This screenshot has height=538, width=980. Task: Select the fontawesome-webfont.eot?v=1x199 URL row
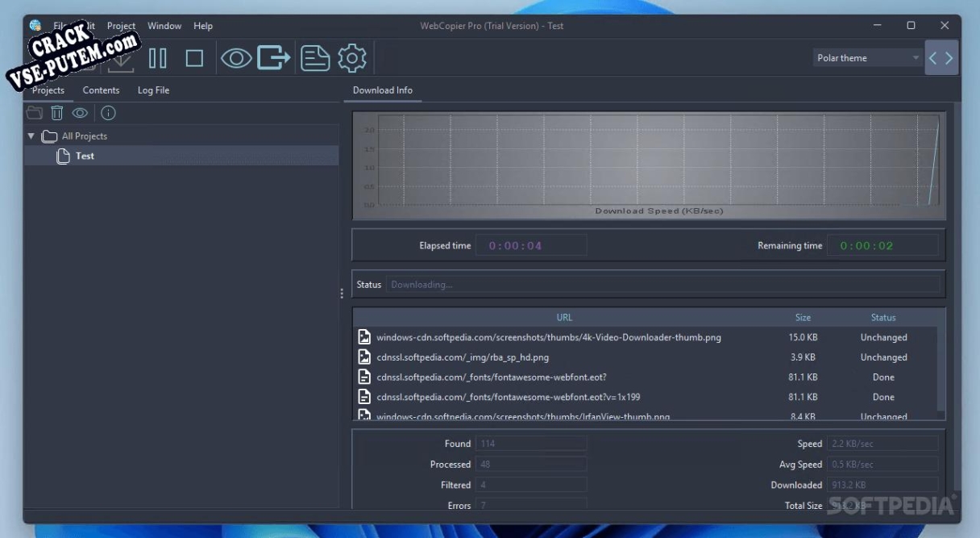click(x=646, y=397)
